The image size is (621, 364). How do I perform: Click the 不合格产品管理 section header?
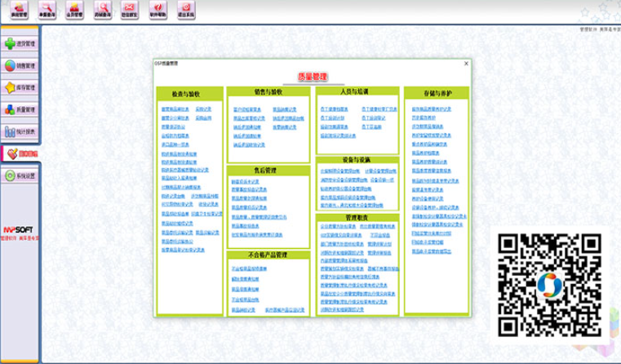(268, 255)
